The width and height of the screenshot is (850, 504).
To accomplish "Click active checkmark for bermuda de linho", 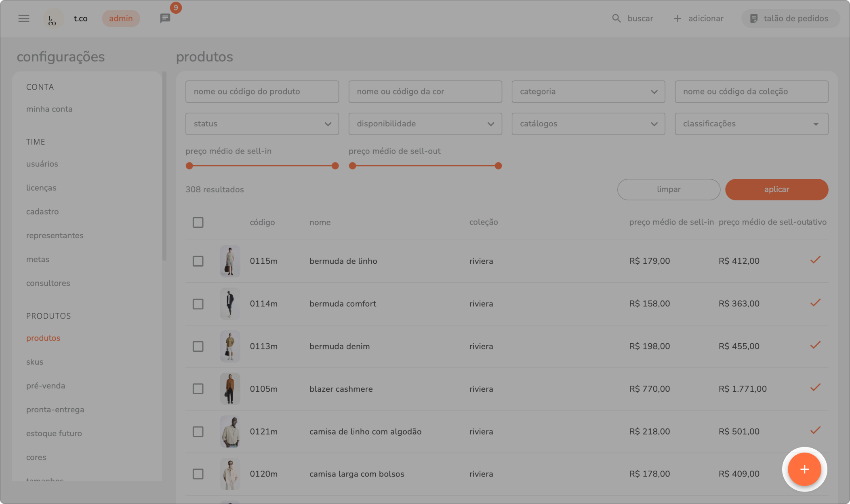I will (815, 260).
